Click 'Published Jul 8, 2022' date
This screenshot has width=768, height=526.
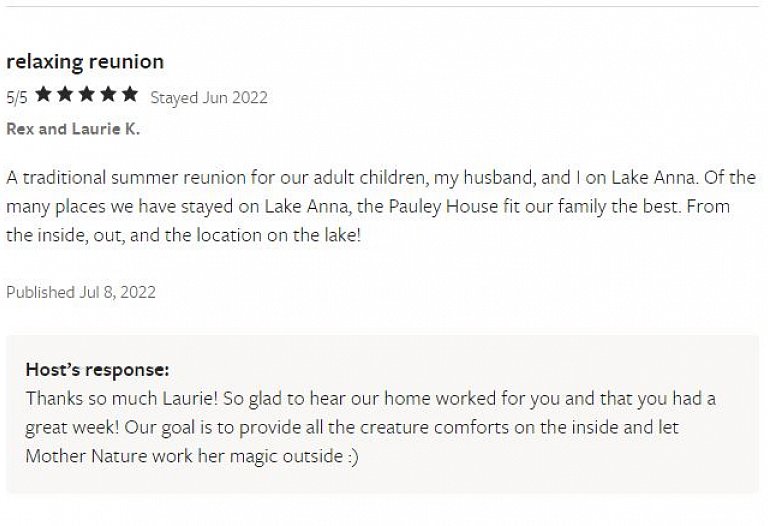81,292
